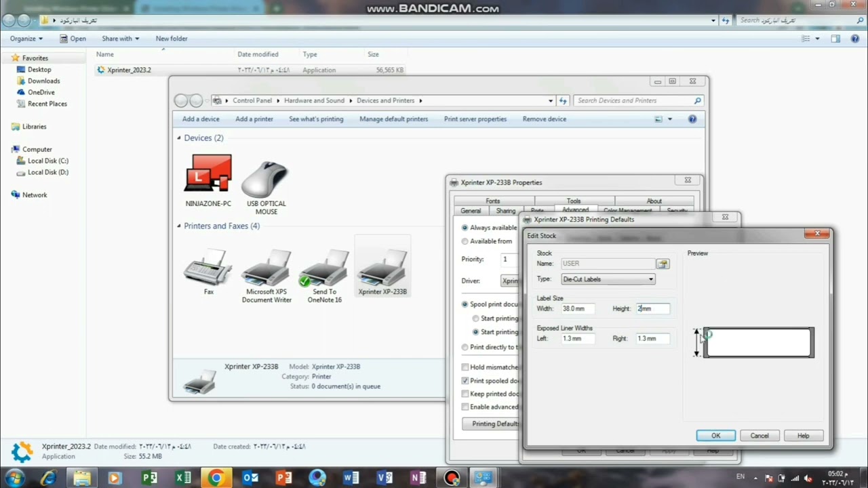This screenshot has height=488, width=868.
Task: Open Project from the taskbar
Action: click(x=149, y=478)
